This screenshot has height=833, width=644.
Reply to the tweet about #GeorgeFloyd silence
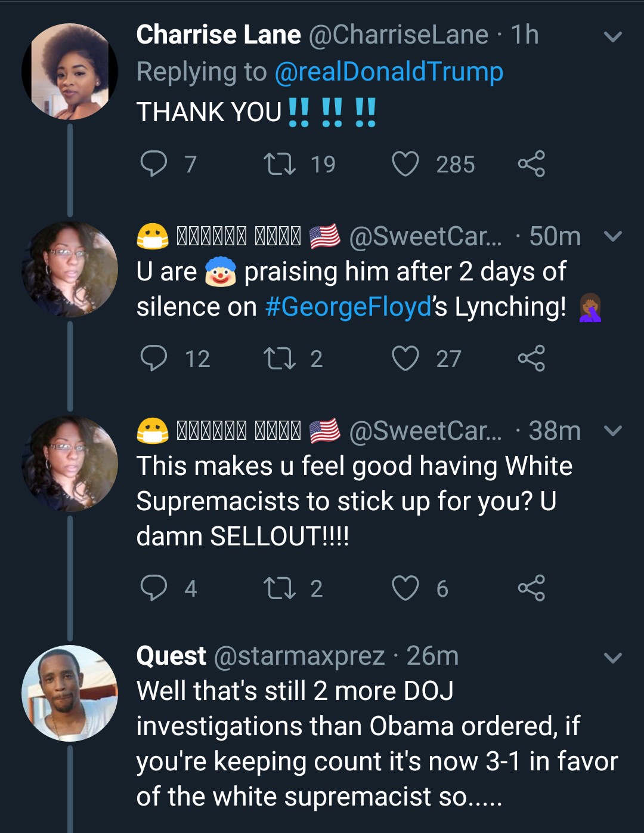pyautogui.click(x=154, y=359)
